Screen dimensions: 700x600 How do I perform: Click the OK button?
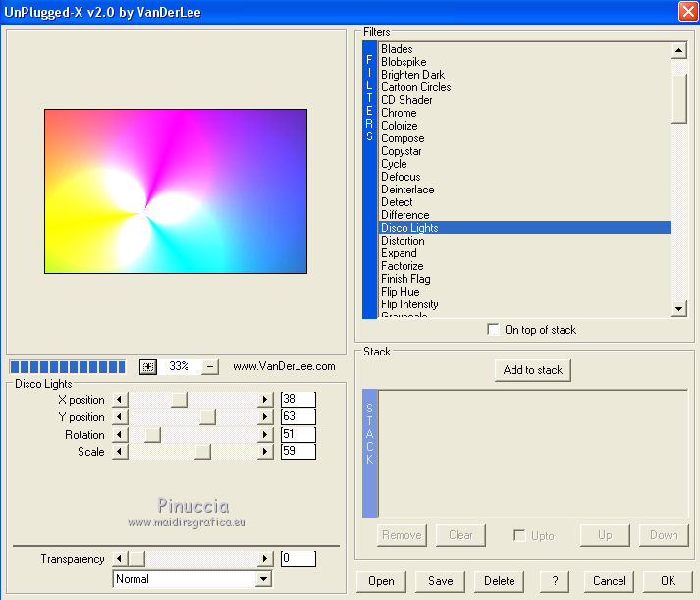(x=668, y=581)
